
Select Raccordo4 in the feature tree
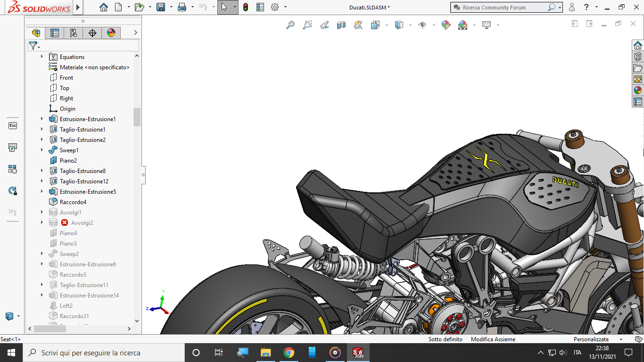pos(73,202)
